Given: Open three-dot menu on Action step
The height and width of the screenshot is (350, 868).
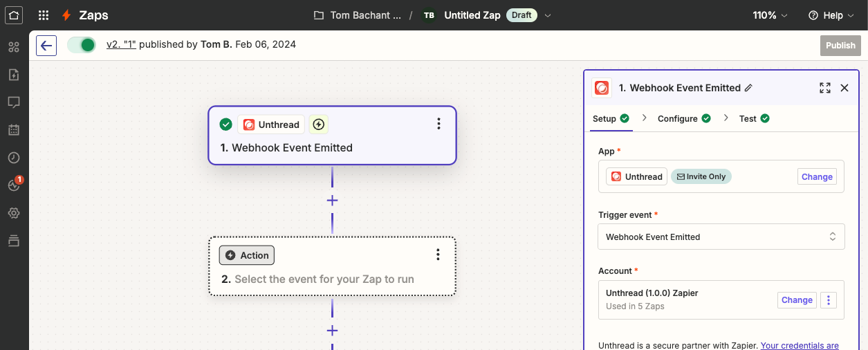Looking at the screenshot, I should 438,255.
